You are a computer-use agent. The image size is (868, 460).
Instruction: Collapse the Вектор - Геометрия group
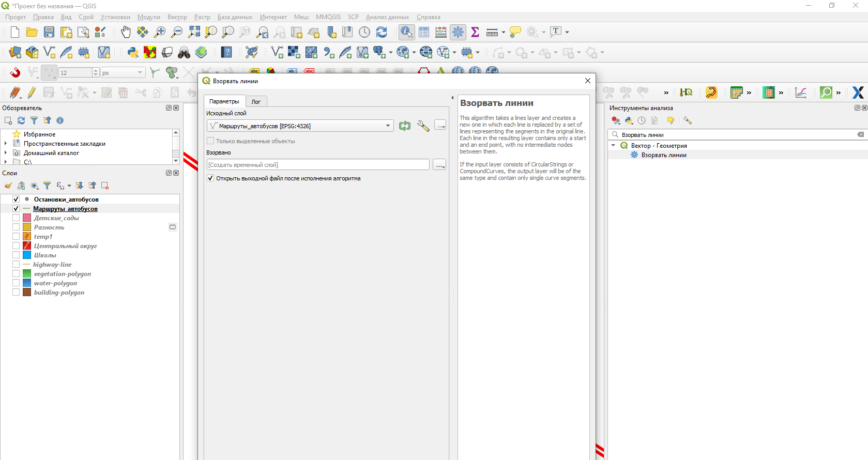click(614, 146)
